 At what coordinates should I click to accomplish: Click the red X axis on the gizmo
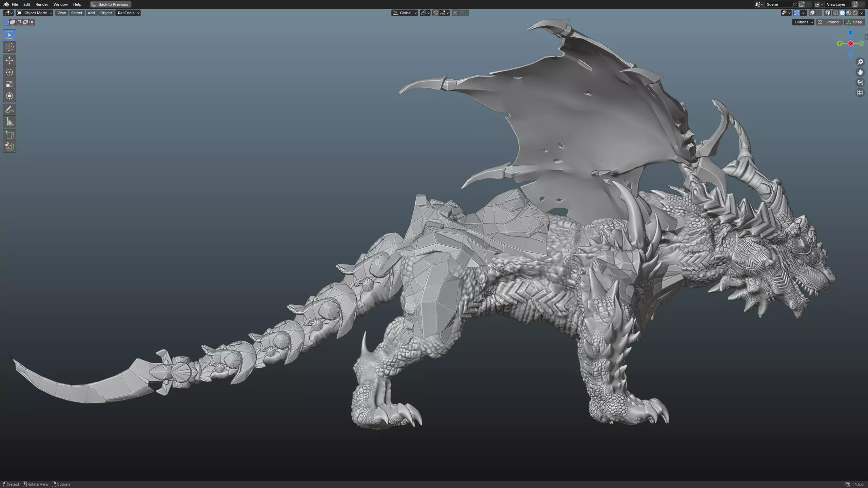coord(851,43)
